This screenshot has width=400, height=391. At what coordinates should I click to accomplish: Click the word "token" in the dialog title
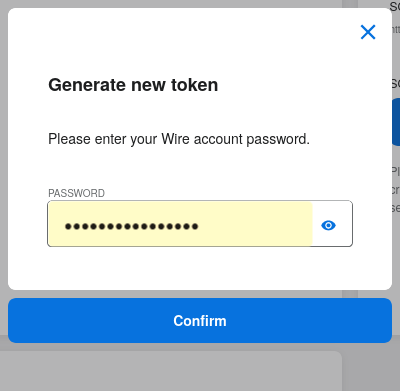tap(194, 85)
